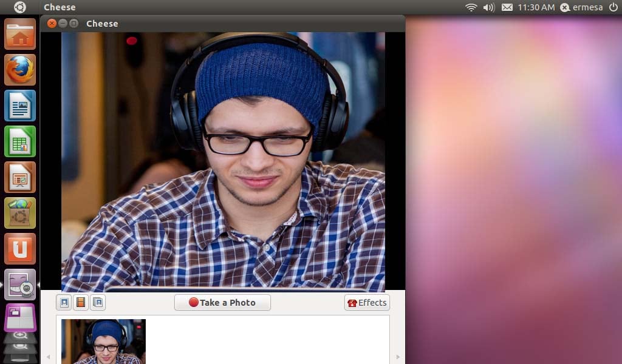The width and height of the screenshot is (622, 364).
Task: Open LibreOffice Writer from the launcher
Action: (20, 106)
